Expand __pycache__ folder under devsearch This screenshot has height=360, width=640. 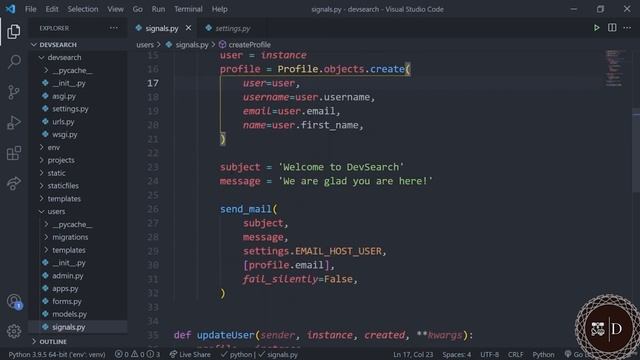(78, 70)
